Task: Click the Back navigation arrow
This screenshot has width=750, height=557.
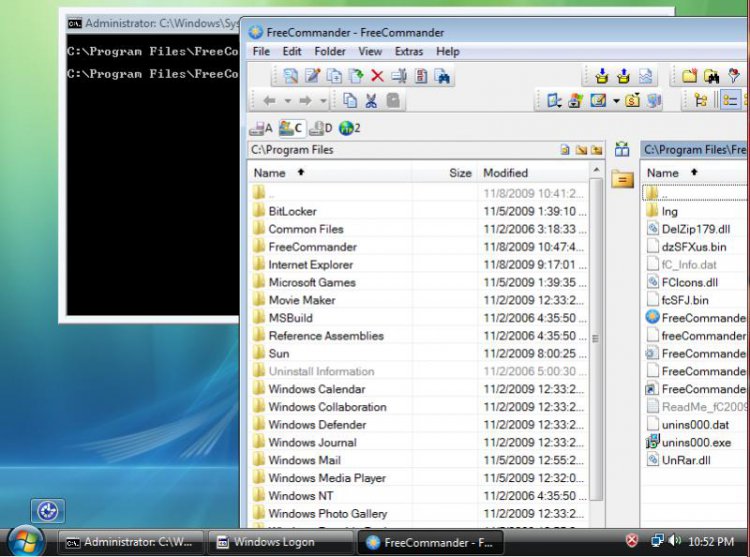Action: pos(269,100)
